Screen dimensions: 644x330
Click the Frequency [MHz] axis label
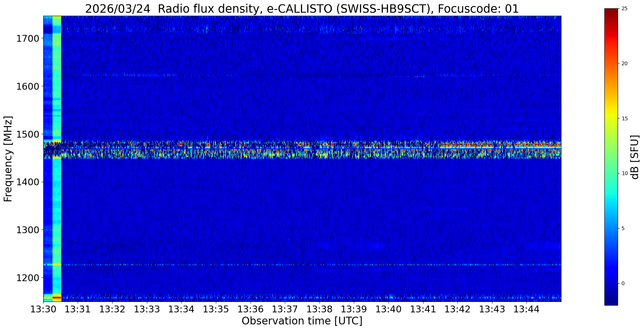(8, 159)
